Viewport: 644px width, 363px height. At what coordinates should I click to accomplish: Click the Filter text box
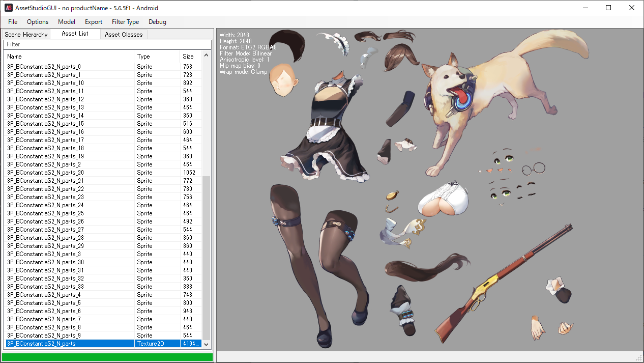(107, 44)
